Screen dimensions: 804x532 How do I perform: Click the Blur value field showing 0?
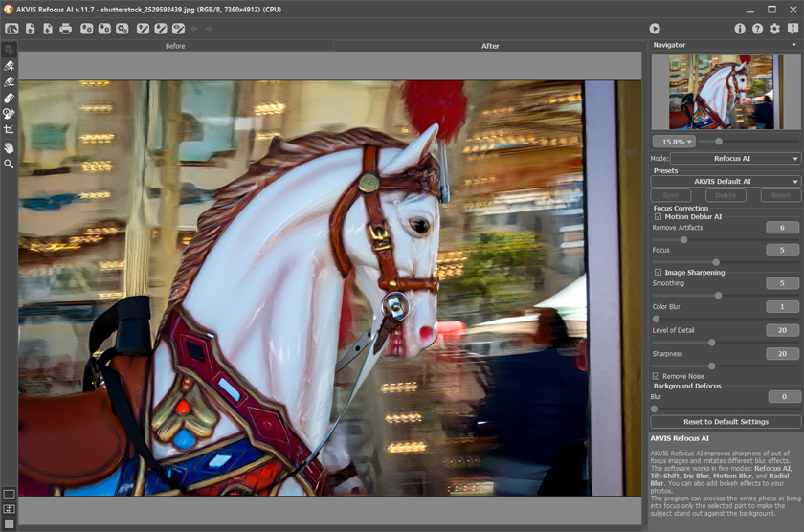coord(784,397)
